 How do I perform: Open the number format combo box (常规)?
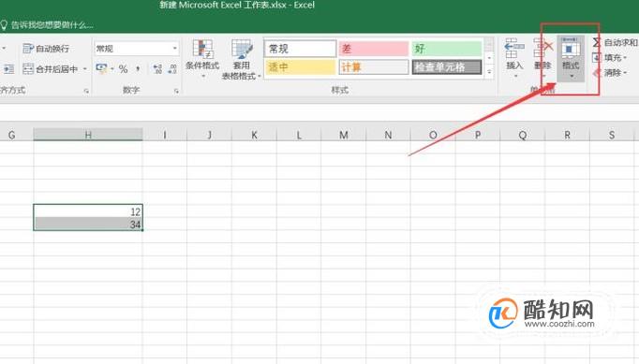(x=137, y=49)
